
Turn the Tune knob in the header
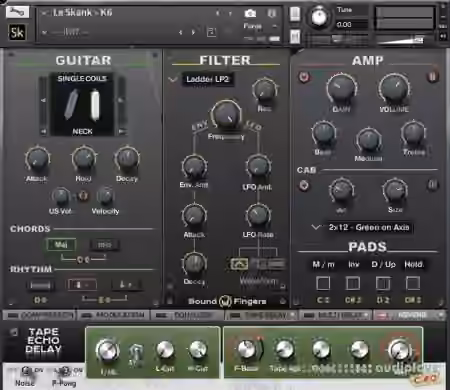[x=319, y=16]
